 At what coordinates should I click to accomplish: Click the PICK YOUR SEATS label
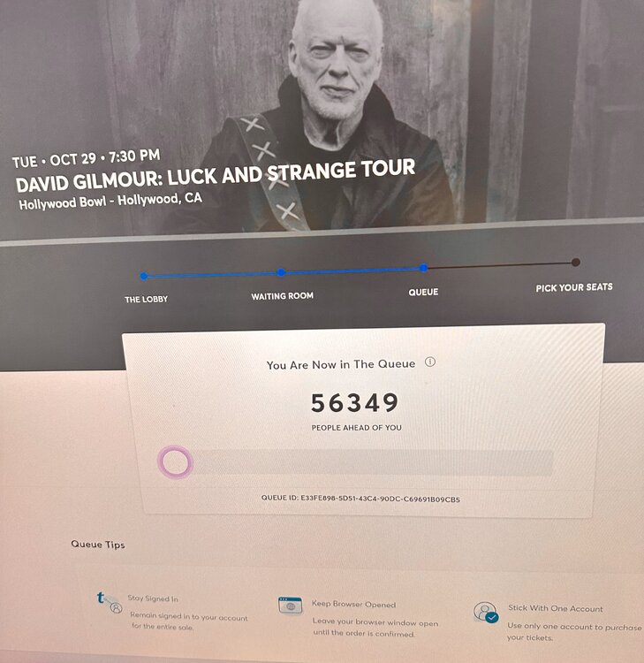(x=574, y=288)
